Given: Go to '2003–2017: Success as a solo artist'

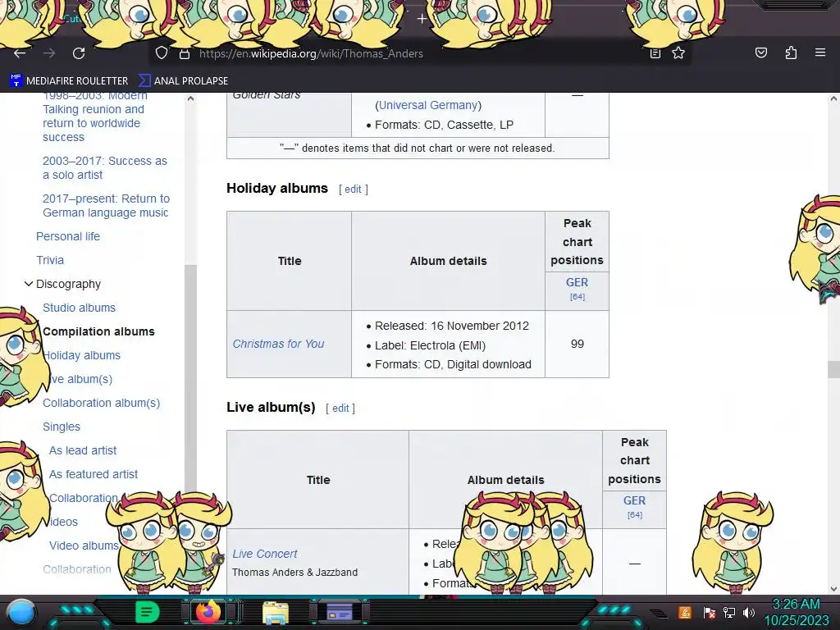Looking at the screenshot, I should pos(105,167).
